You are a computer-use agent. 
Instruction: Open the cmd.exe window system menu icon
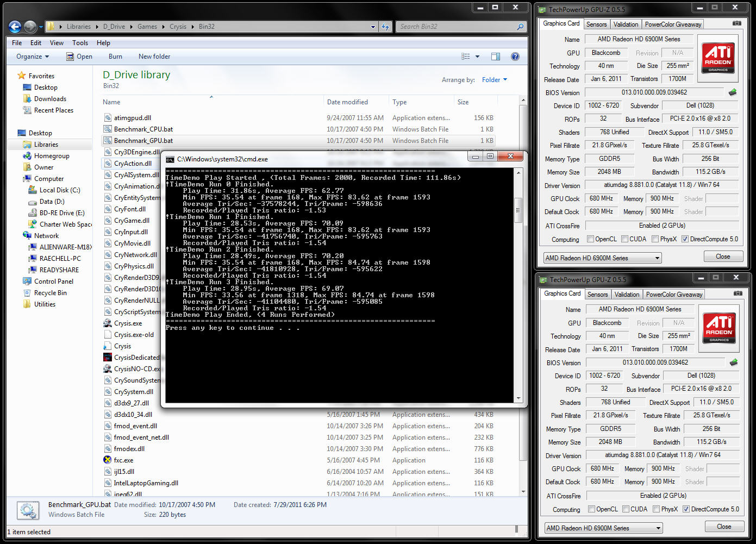click(x=170, y=159)
